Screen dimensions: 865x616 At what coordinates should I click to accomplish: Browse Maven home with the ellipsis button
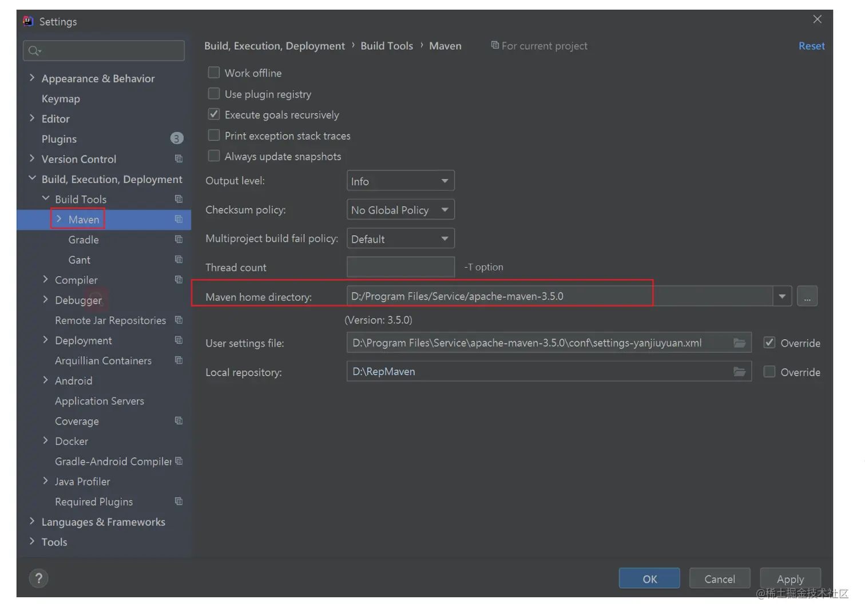(807, 296)
